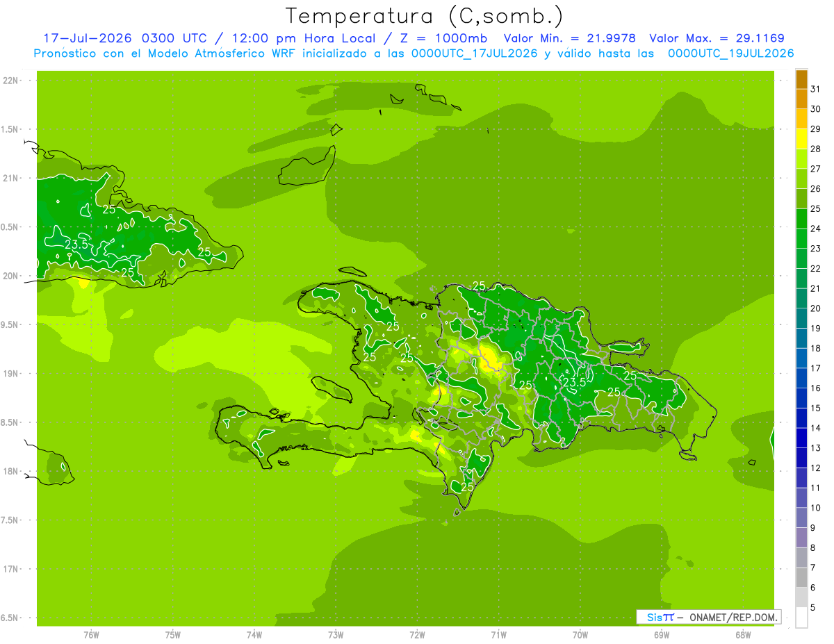The image size is (834, 644).
Task: Click the teal swatch between 19 and 20
Action: (801, 319)
